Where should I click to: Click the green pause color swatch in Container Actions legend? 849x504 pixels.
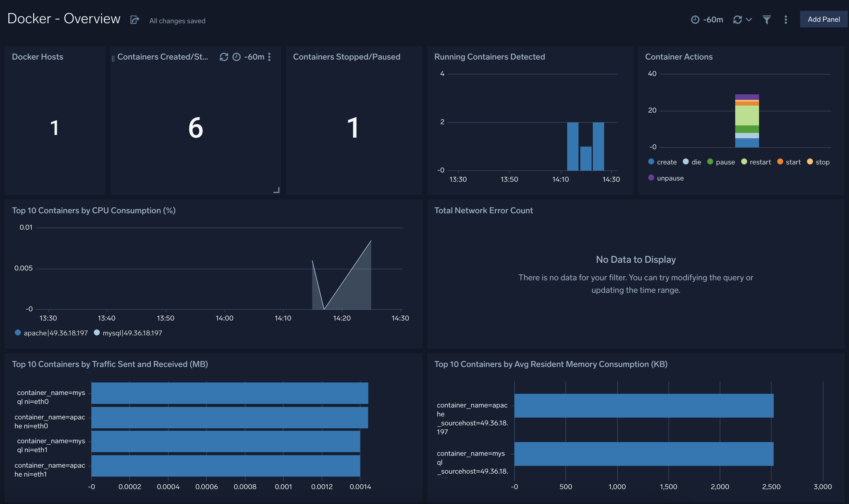click(x=710, y=162)
